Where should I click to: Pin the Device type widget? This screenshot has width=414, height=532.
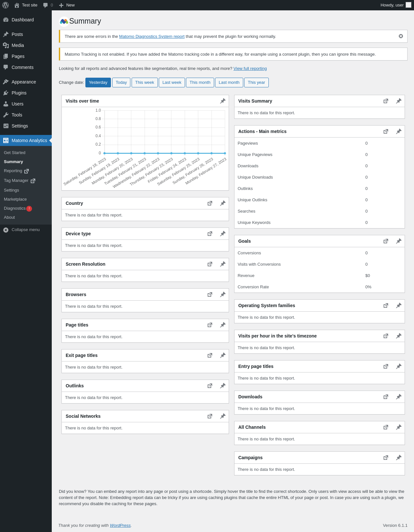click(223, 234)
